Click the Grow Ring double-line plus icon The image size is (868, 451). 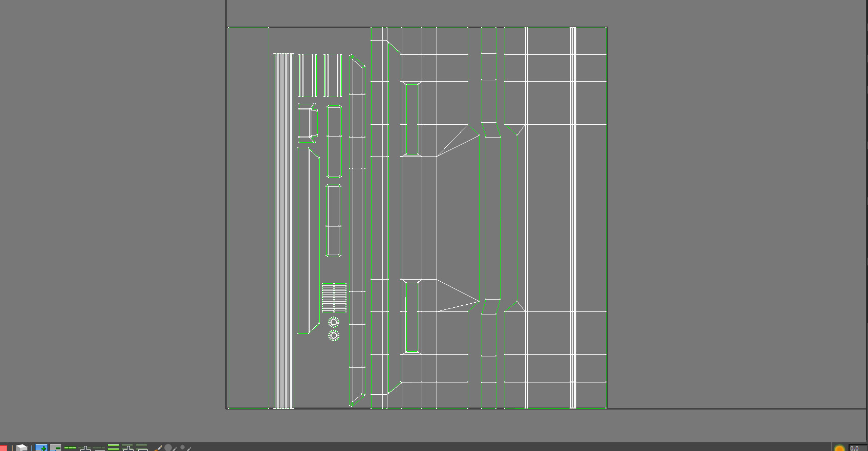tap(128, 448)
